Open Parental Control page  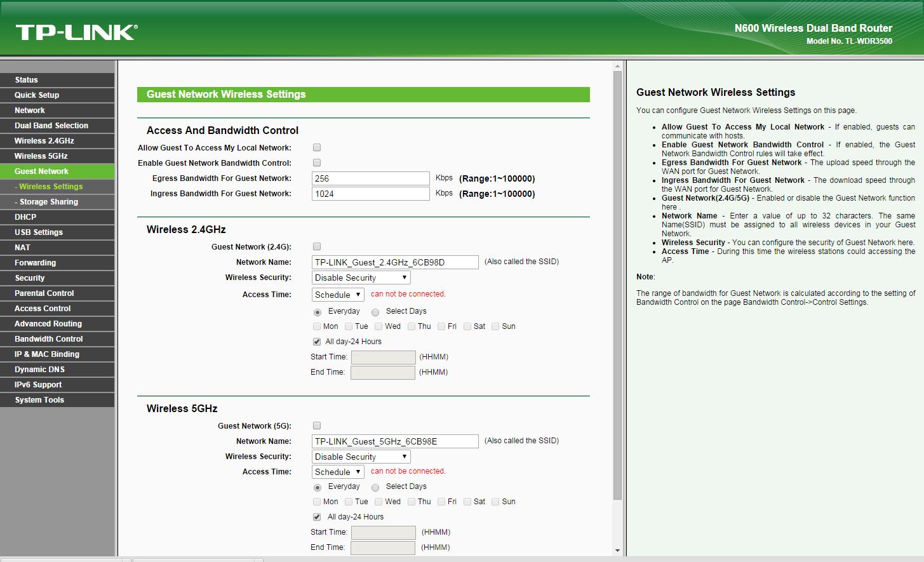57,293
